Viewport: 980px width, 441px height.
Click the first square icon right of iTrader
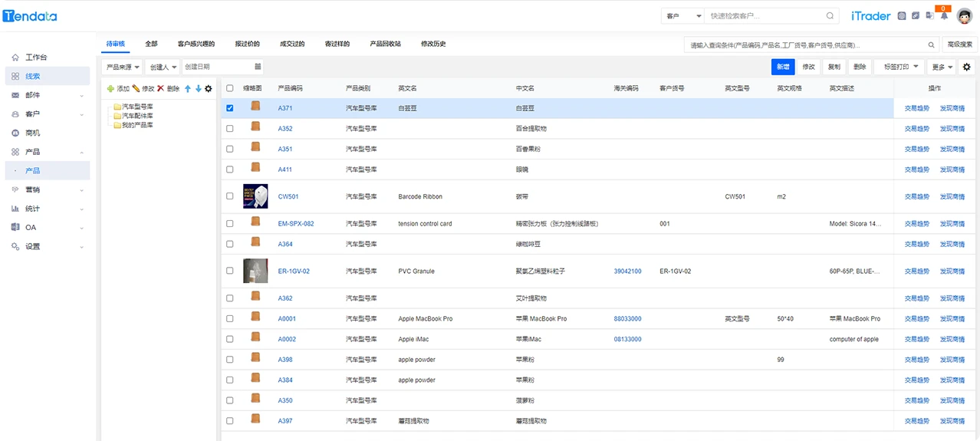(x=902, y=15)
